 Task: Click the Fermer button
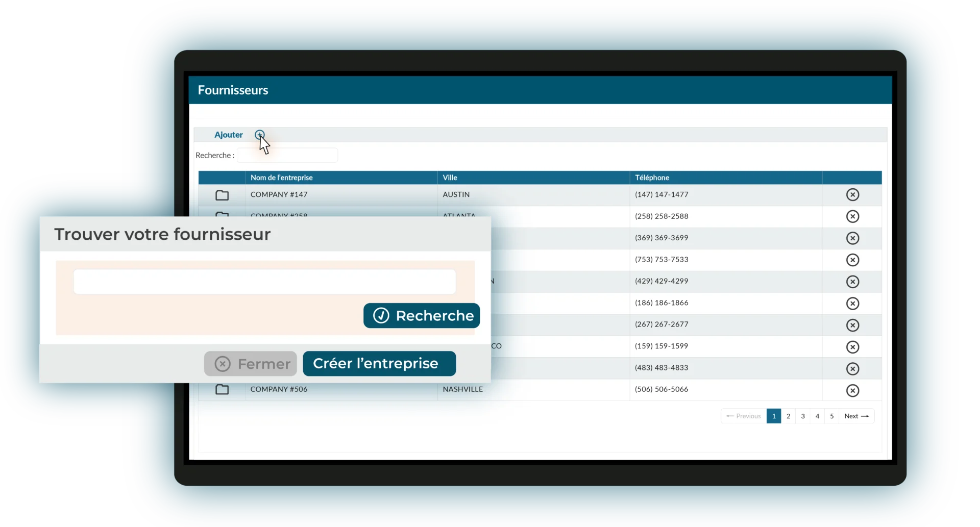pos(251,364)
